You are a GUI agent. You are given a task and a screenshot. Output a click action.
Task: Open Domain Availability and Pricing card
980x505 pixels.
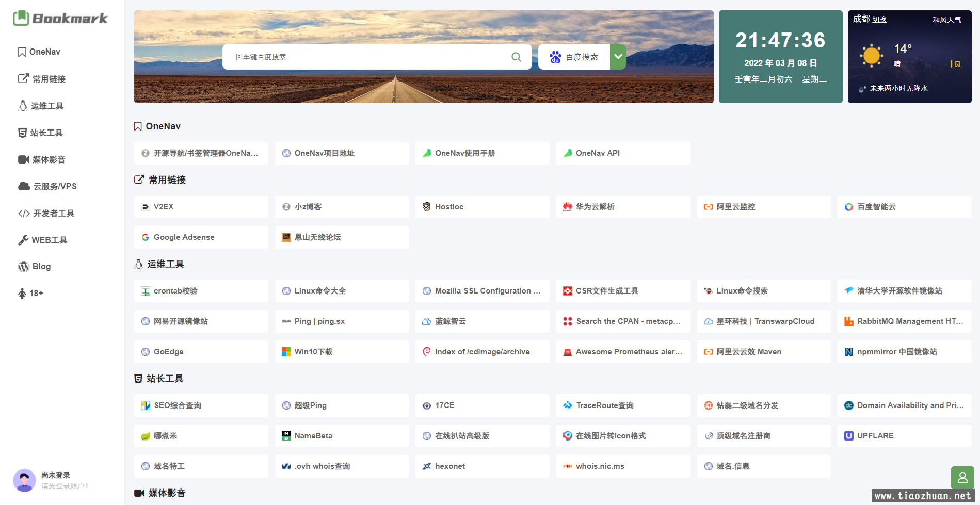coord(905,405)
